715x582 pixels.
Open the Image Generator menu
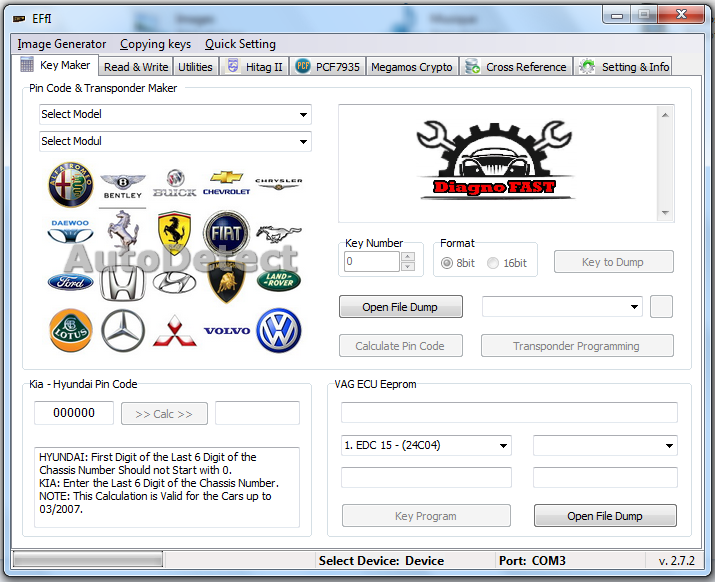point(62,44)
